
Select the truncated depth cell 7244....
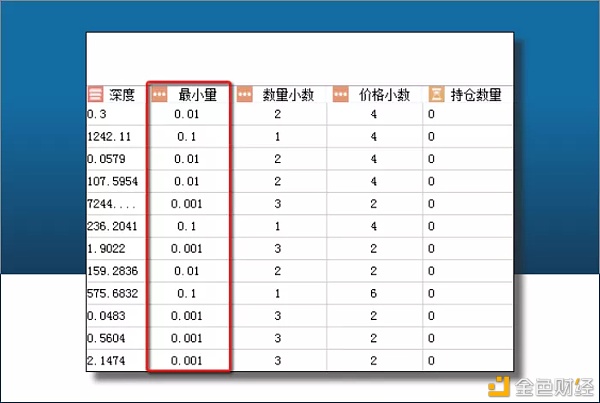111,204
